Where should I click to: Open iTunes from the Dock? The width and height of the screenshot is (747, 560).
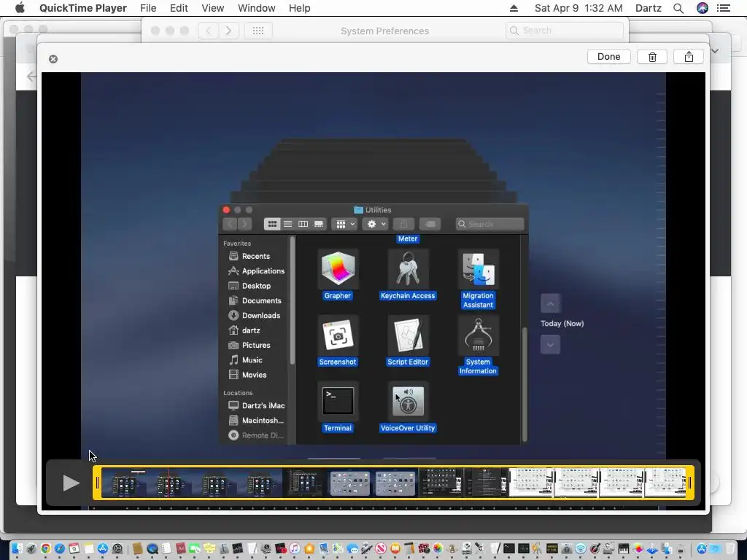coord(295,548)
